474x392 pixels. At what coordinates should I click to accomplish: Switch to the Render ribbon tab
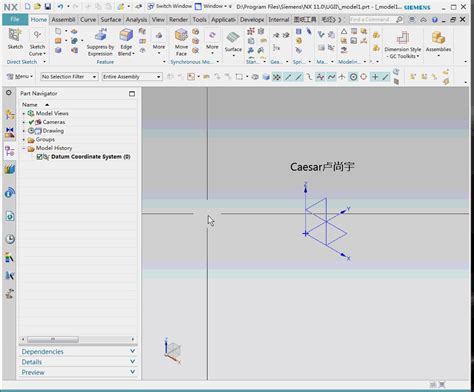[178, 20]
